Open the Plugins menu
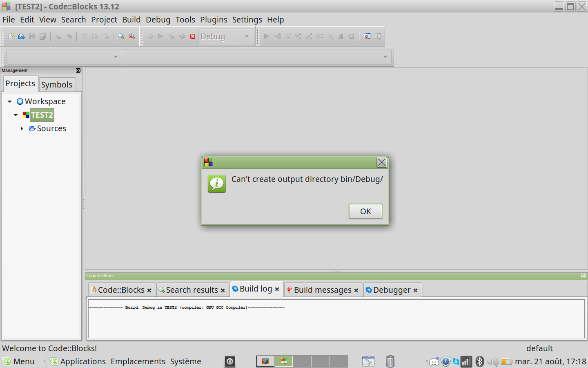This screenshot has height=368, width=588. click(x=214, y=20)
